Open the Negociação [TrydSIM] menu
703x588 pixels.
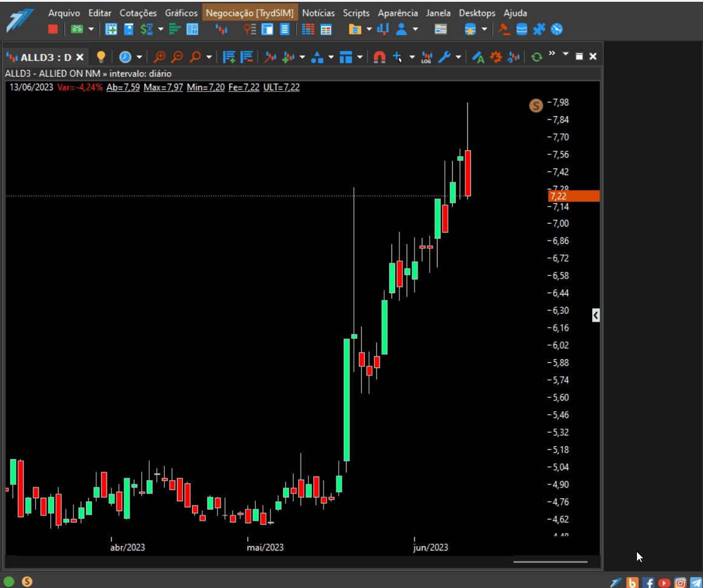(x=250, y=13)
